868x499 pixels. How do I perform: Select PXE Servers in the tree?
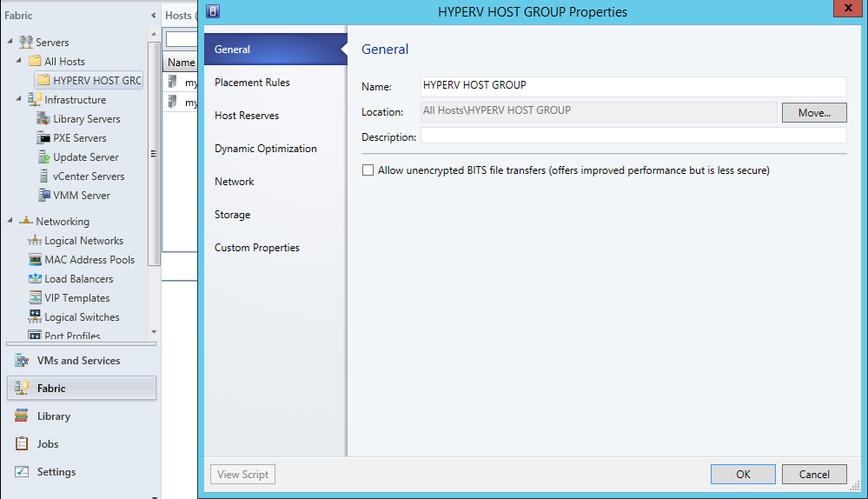pos(80,138)
